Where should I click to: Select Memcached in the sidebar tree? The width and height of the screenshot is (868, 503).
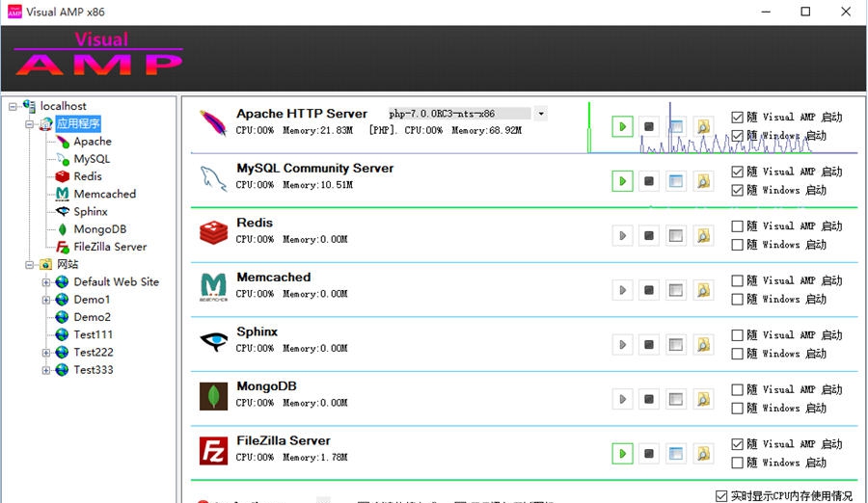point(104,195)
